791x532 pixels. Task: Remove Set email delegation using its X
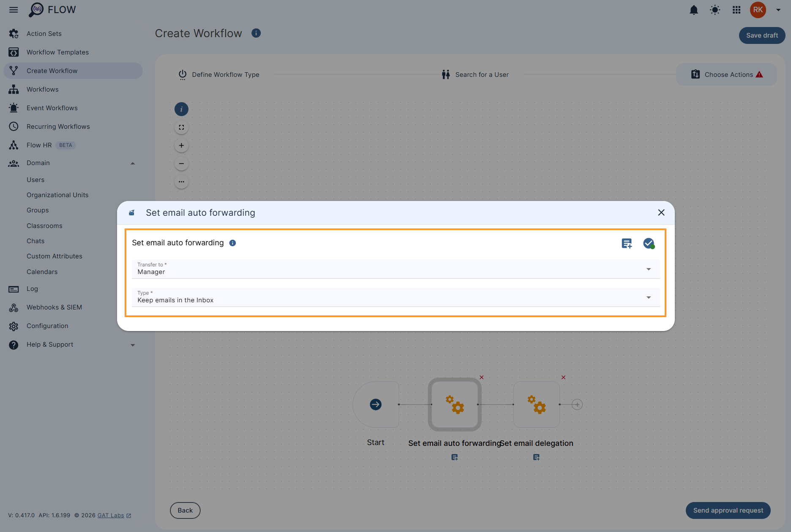[563, 377]
